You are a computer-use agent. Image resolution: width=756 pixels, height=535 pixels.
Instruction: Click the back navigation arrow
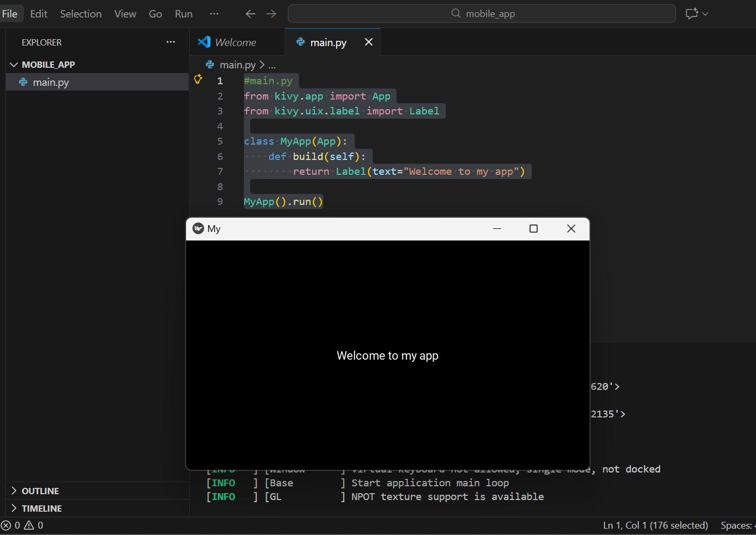(250, 14)
